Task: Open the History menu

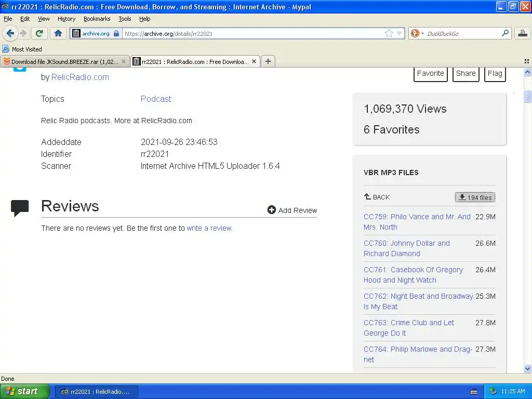Action: 66,19
